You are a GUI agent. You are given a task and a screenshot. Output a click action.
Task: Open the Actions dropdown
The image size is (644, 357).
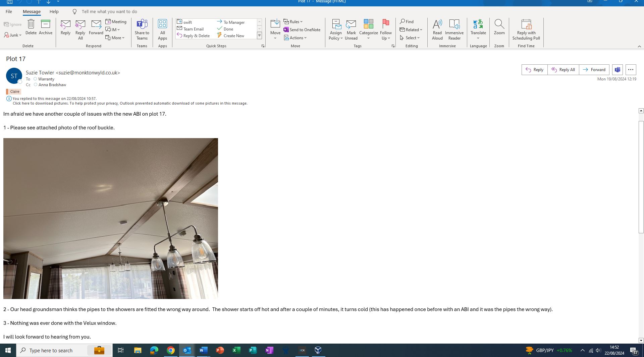(x=295, y=38)
